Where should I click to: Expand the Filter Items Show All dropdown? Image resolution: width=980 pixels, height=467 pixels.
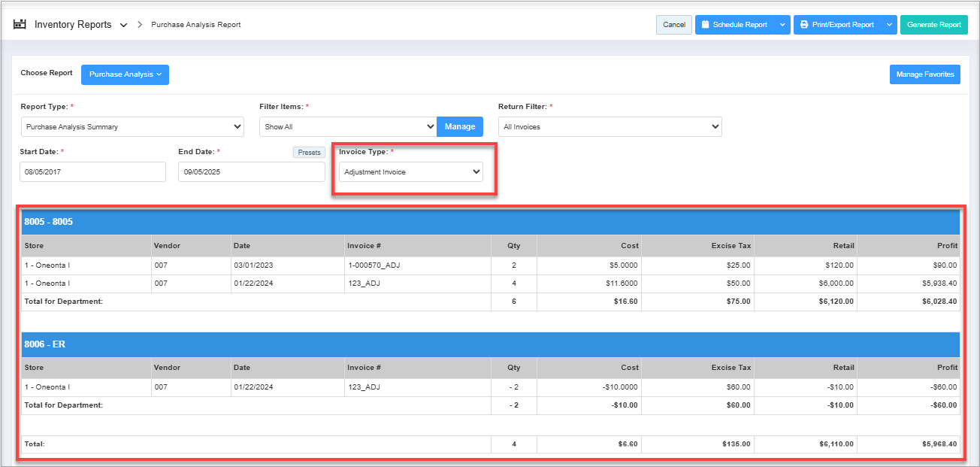click(347, 127)
